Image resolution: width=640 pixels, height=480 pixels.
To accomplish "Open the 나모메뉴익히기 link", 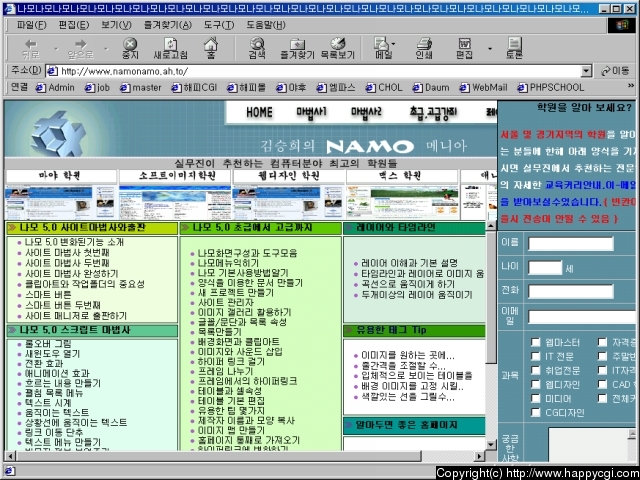I will (x=229, y=263).
